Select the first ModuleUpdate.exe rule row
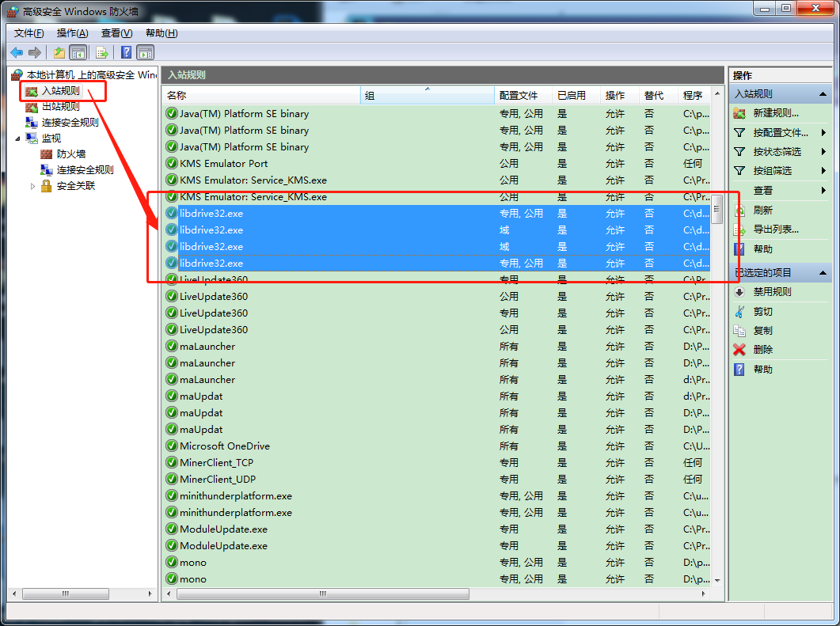Screen dimensions: 840x626 point(437,529)
